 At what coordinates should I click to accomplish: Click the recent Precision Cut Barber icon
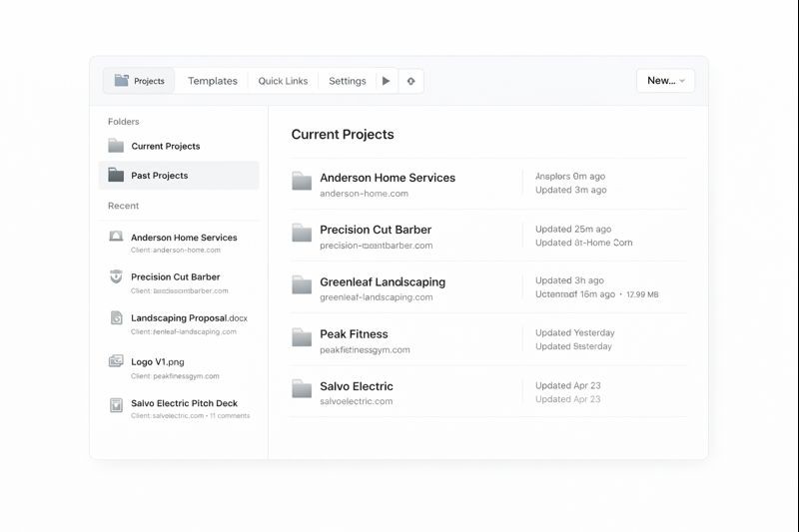116,276
